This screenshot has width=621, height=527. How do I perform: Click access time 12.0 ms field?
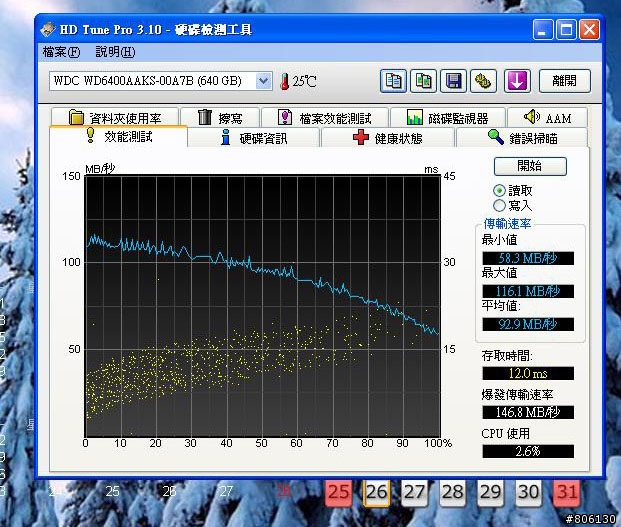(x=528, y=373)
